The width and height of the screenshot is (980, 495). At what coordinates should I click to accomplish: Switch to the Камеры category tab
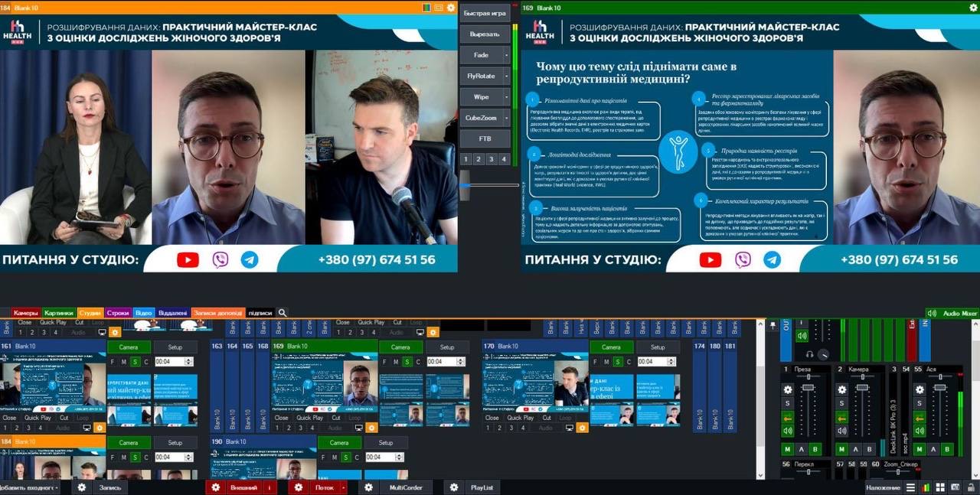(25, 313)
